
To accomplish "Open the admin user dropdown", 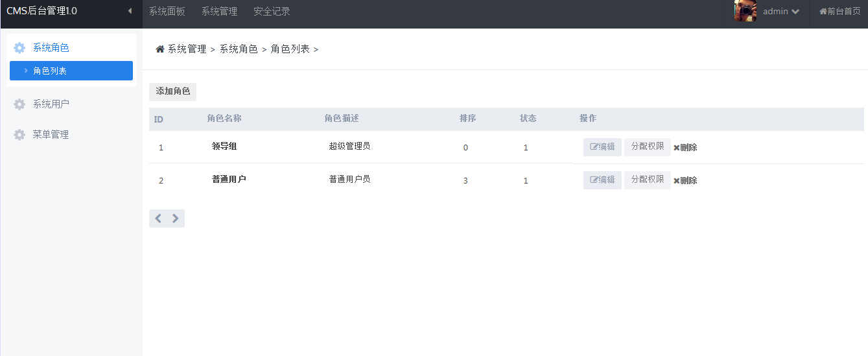I will point(780,12).
